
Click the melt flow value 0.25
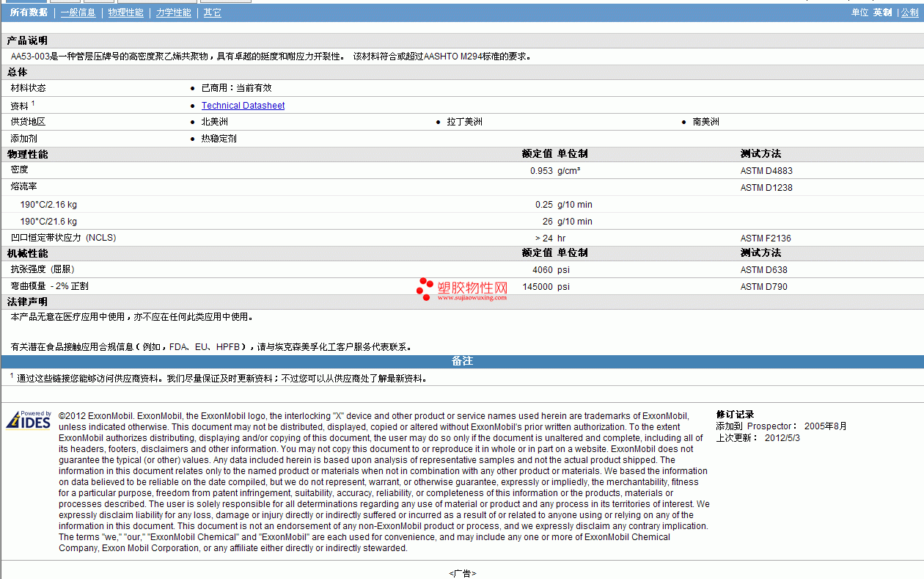click(x=543, y=205)
